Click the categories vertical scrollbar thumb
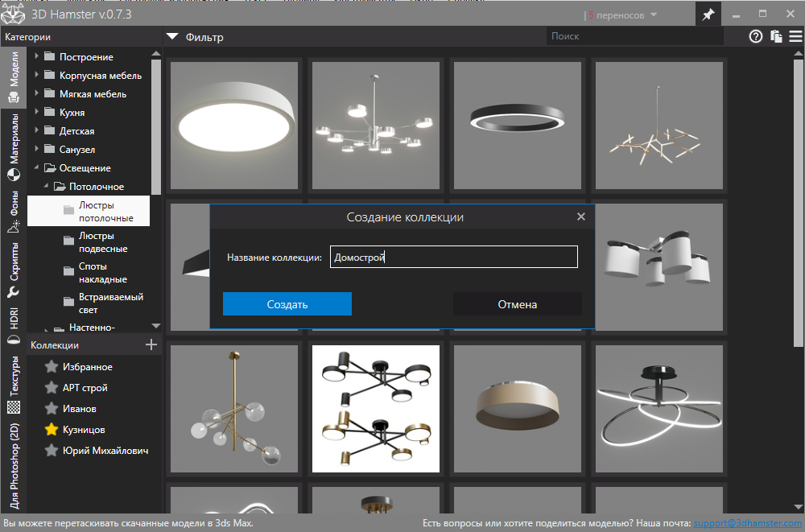This screenshot has width=805, height=532. tap(156, 127)
